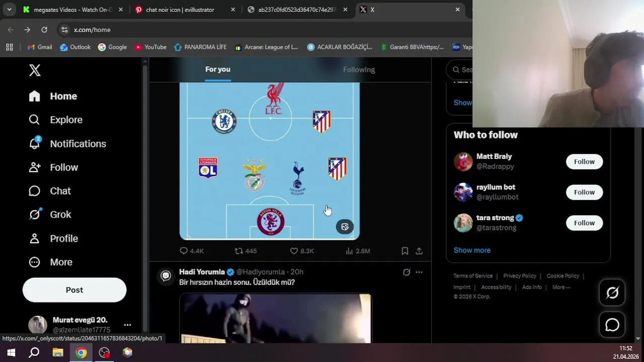Switch to Following tab
644x362 pixels.
click(359, 69)
